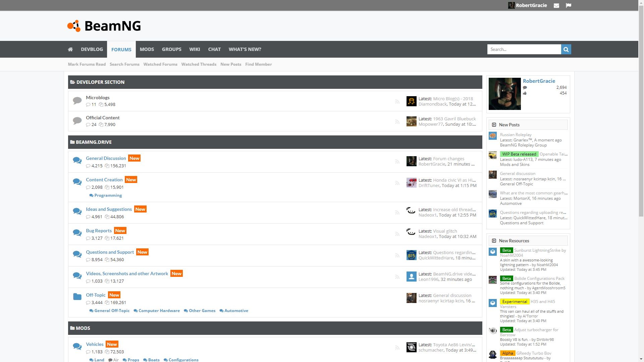The width and height of the screenshot is (644, 362).
Task: Click Leon1996's avatar in Videos row
Action: pyautogui.click(x=411, y=277)
